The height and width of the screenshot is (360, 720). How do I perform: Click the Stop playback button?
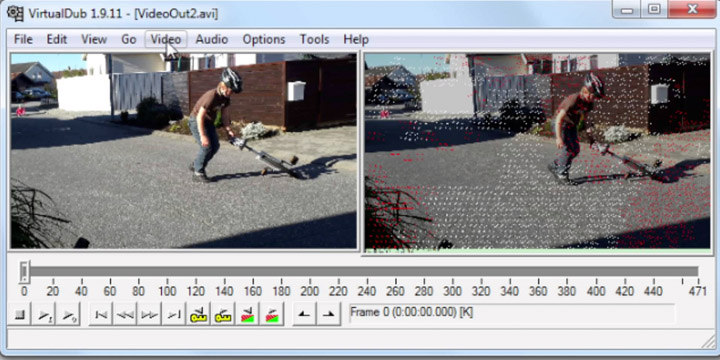pos(19,314)
